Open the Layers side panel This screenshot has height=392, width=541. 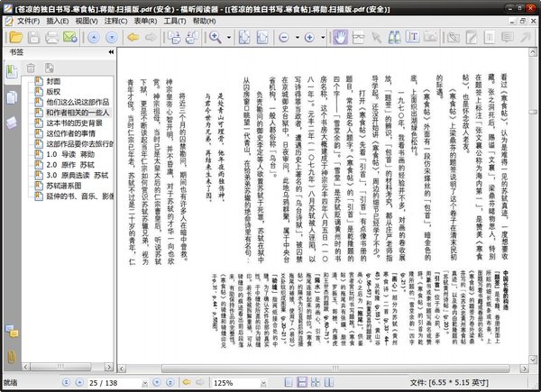[13, 122]
